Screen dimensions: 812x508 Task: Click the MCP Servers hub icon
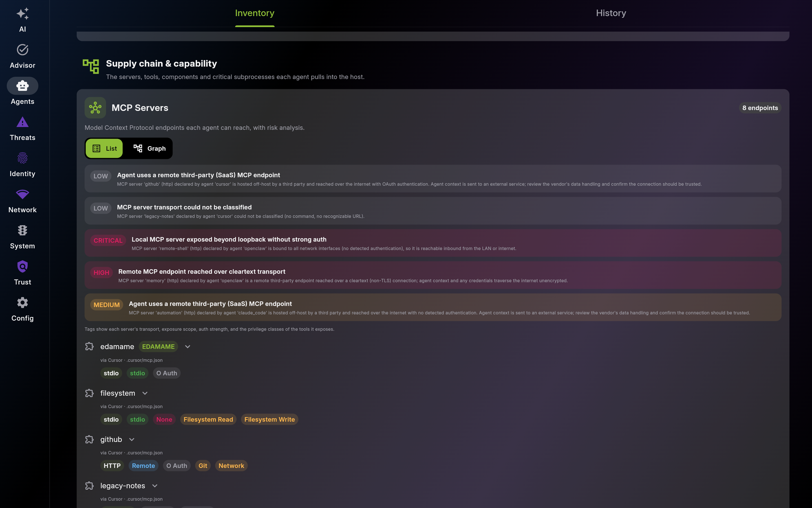95,108
